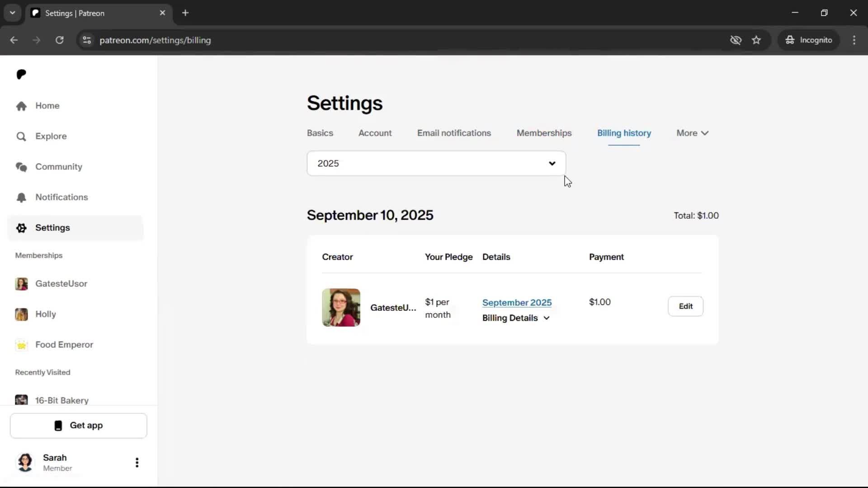Click the Payment column header
Image resolution: width=868 pixels, height=488 pixels.
[x=606, y=257]
